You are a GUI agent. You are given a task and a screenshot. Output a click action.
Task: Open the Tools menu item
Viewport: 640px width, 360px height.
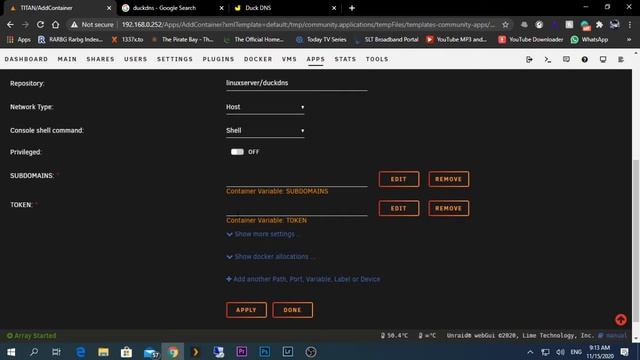[377, 59]
